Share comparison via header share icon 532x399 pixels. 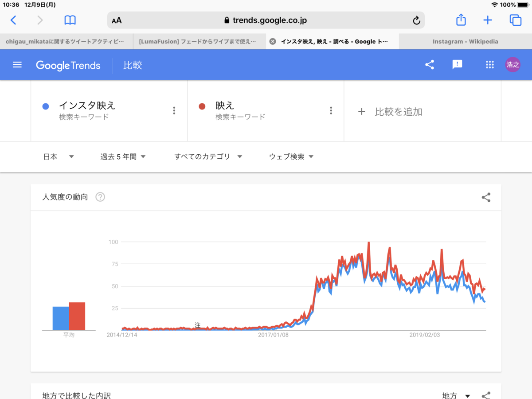point(430,65)
